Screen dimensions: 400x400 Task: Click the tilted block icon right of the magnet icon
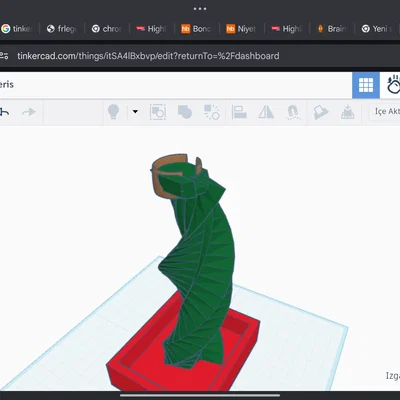[x=320, y=112]
